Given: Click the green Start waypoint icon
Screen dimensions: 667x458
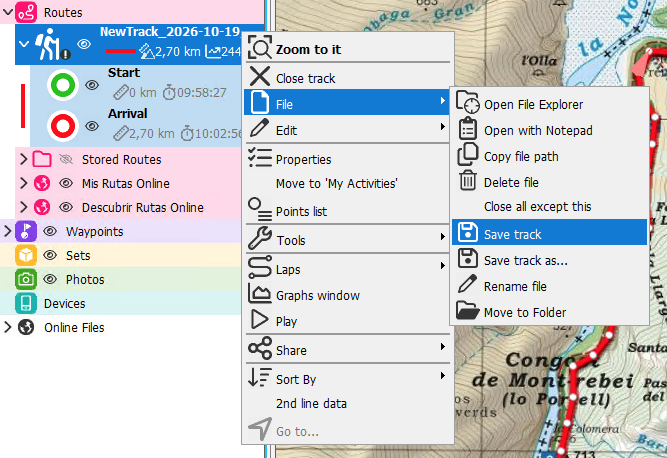Looking at the screenshot, I should (x=63, y=85).
